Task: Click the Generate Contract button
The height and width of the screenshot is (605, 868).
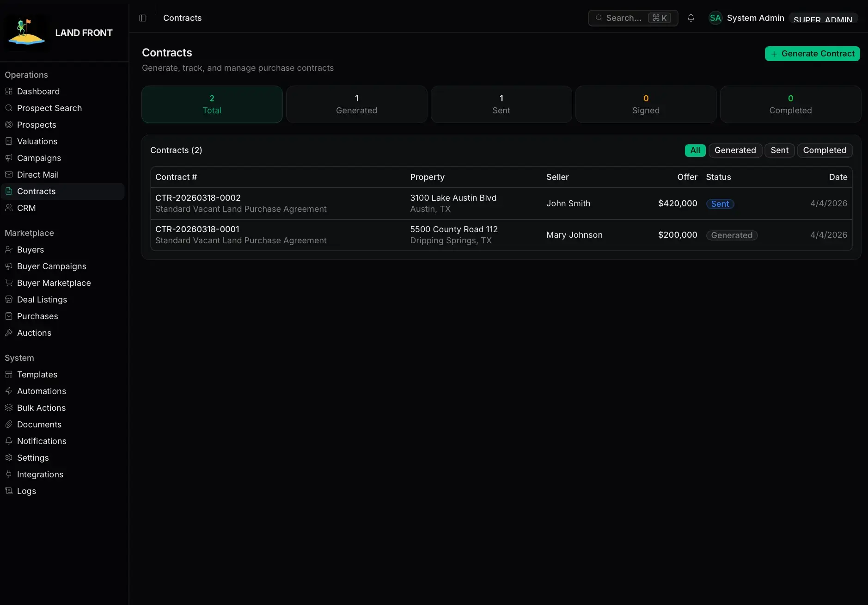Action: pyautogui.click(x=812, y=54)
